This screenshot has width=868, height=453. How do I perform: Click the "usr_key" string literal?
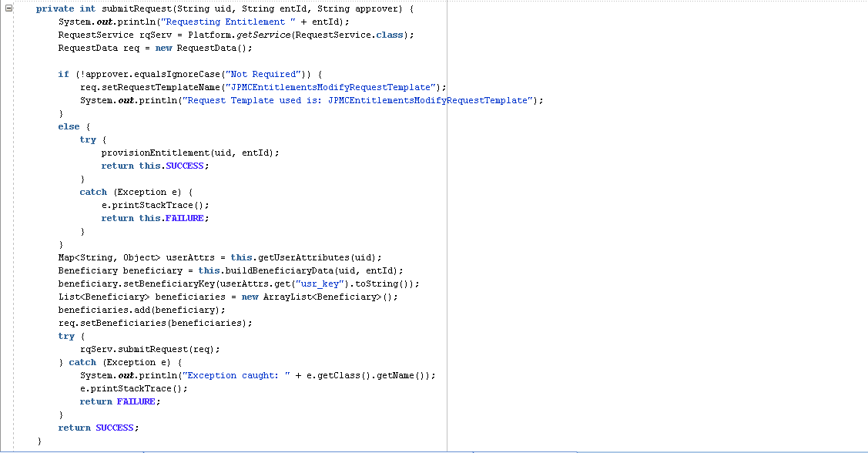coord(320,284)
